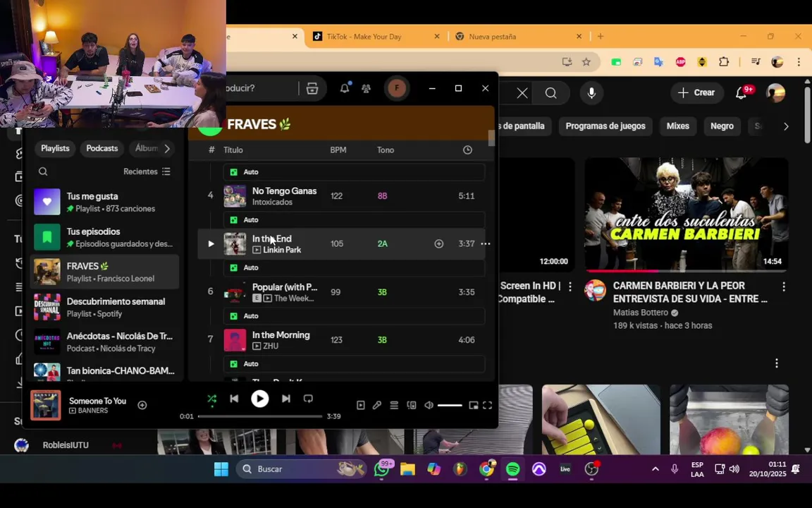Seek in the Spotify song progress bar

point(260,416)
